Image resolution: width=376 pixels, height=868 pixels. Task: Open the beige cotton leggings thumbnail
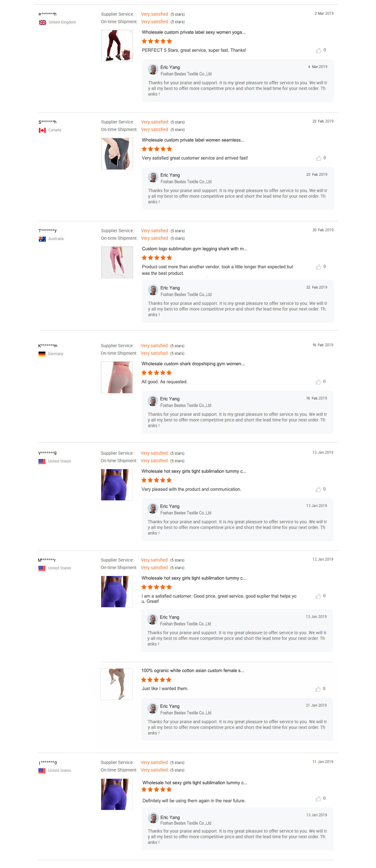(116, 684)
